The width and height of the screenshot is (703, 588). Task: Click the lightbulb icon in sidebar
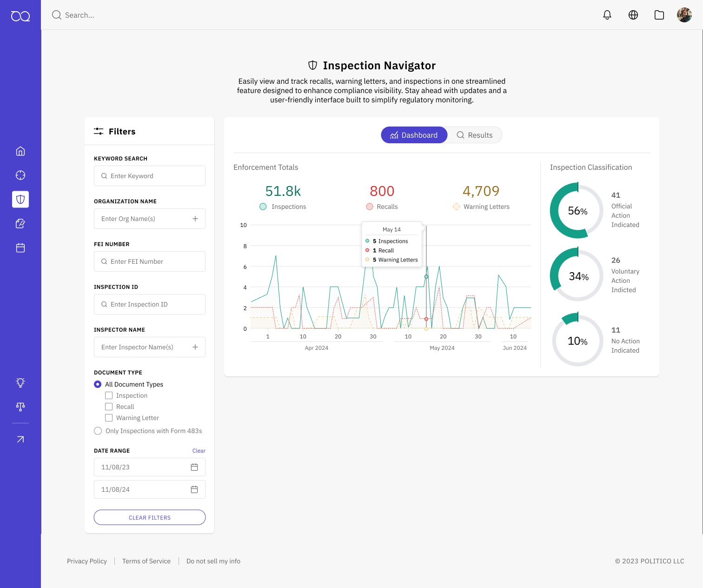20,382
